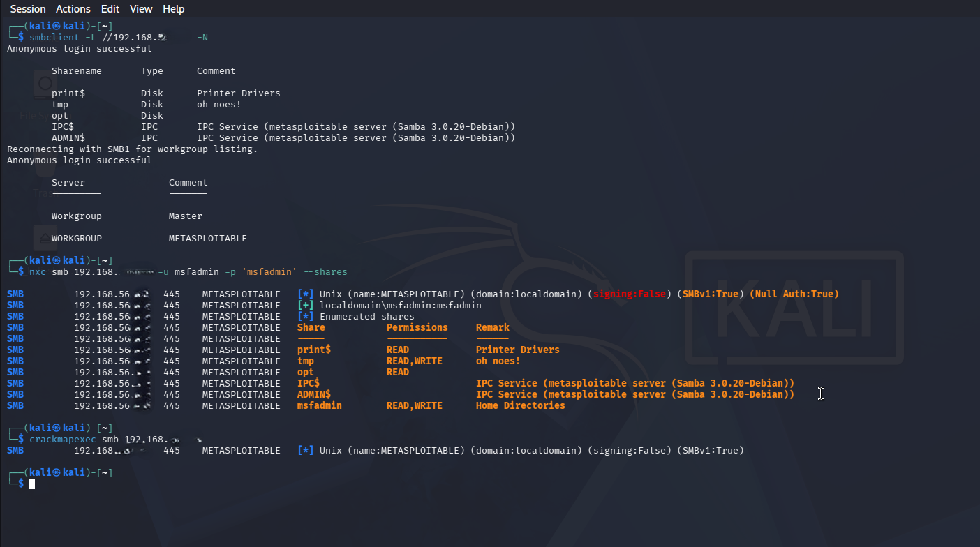Click the 'Enumerated shares' line

367,317
